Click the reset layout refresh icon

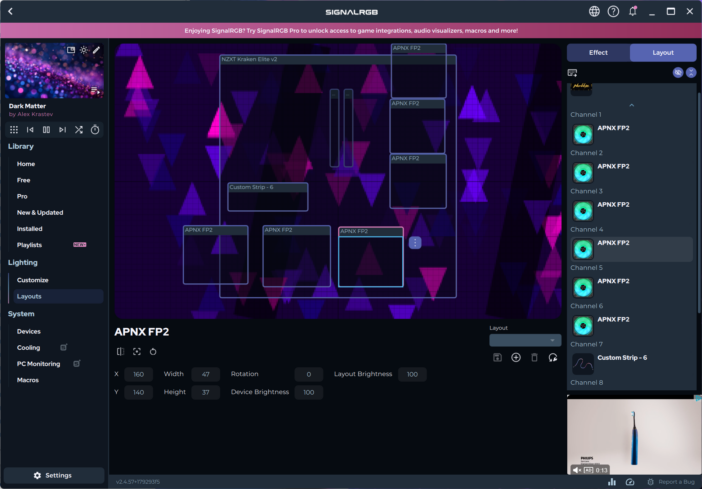pyautogui.click(x=553, y=357)
